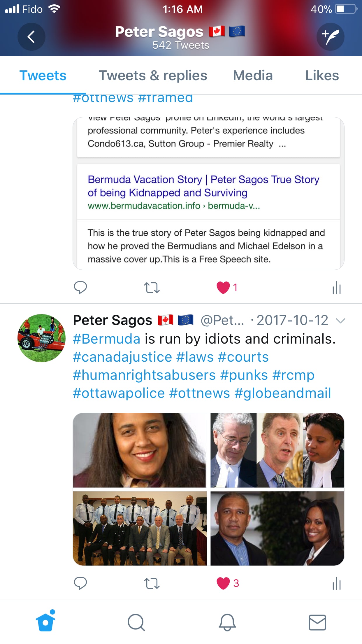The image size is (362, 644).
Task: View analytics for the #Bermuda tweet
Action: tap(337, 583)
